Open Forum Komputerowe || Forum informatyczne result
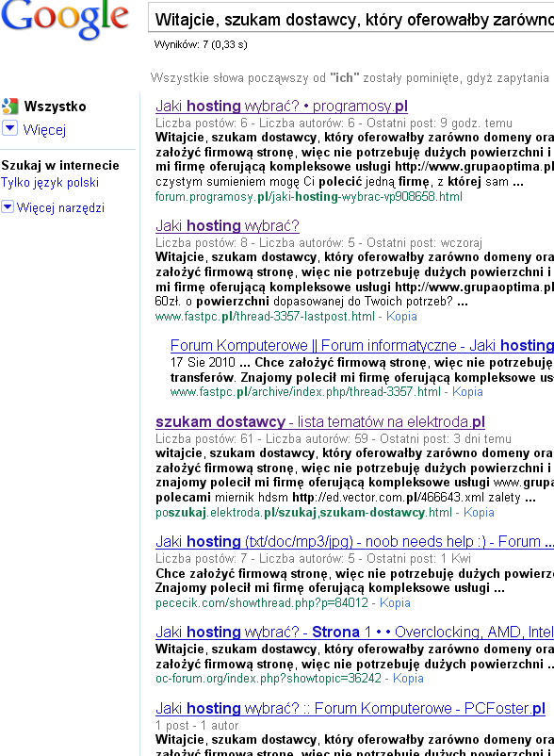This screenshot has width=554, height=756. (x=362, y=345)
